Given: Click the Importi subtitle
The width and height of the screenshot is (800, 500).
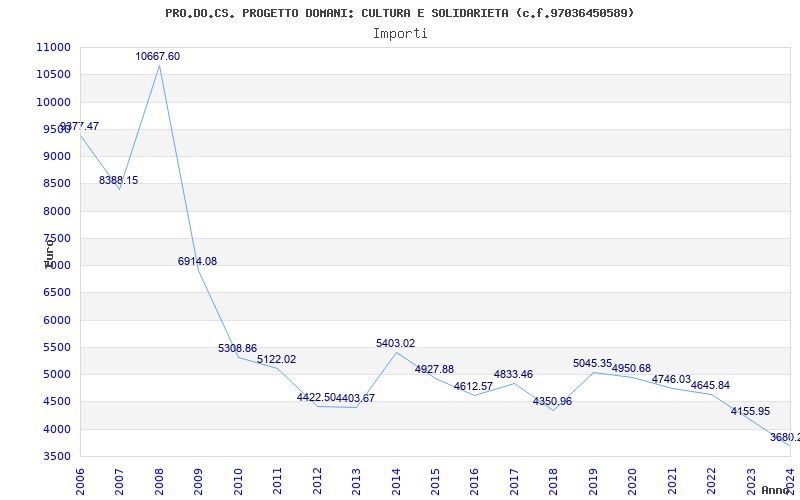Looking at the screenshot, I should (400, 34).
